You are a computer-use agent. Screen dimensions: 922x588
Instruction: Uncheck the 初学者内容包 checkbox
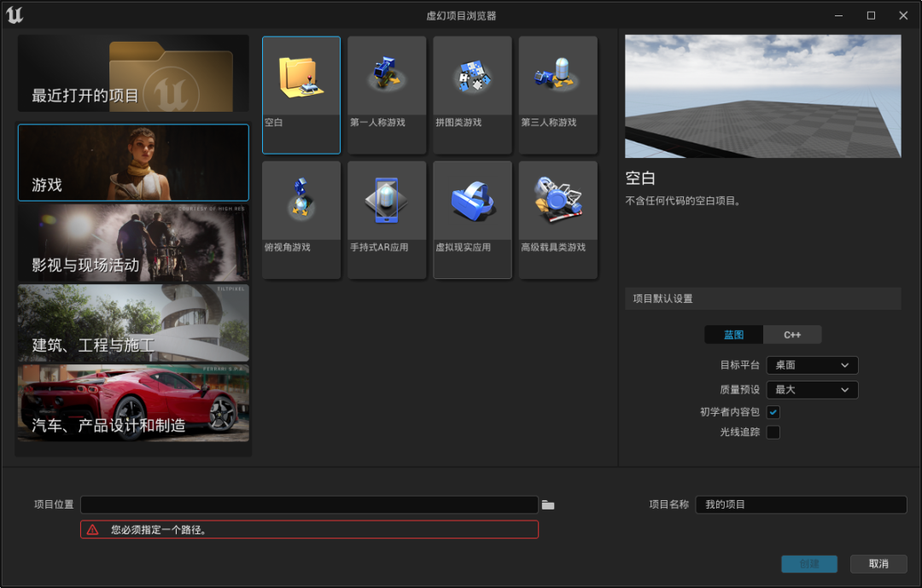(x=773, y=412)
